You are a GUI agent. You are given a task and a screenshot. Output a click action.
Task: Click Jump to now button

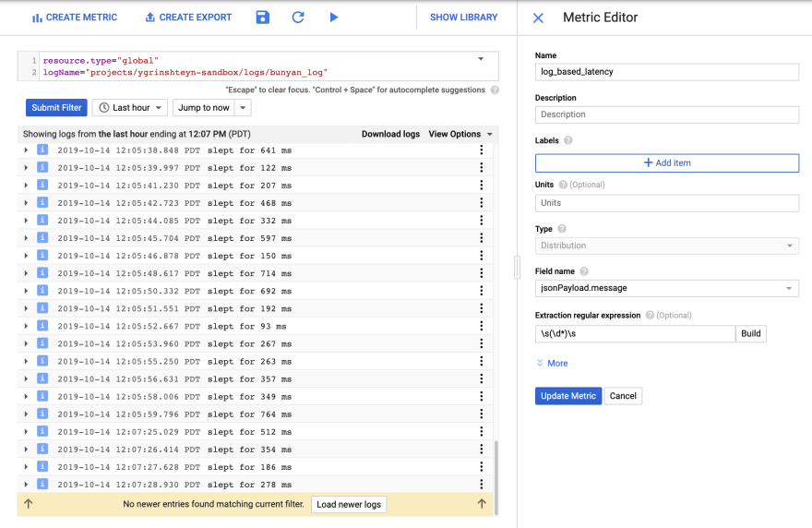click(x=204, y=108)
